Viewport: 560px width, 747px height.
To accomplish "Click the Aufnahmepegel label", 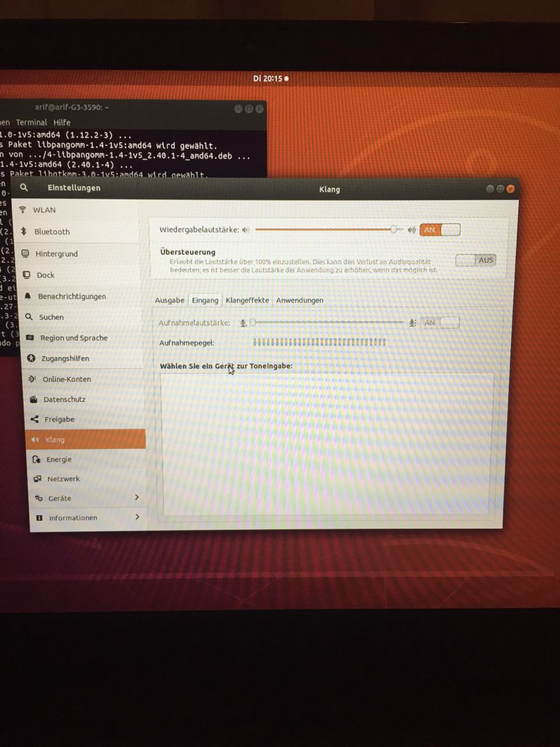I will click(x=187, y=343).
